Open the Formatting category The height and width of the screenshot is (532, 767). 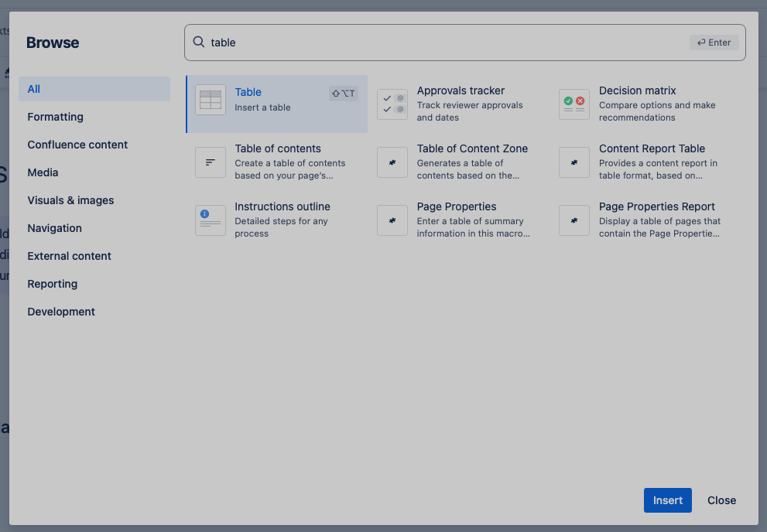(x=94, y=117)
